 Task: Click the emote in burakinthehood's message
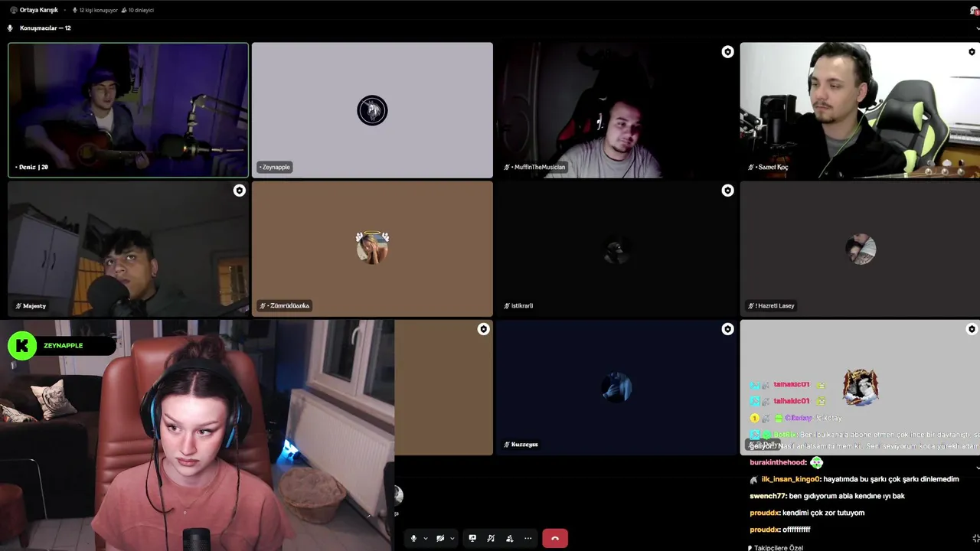[x=816, y=462]
